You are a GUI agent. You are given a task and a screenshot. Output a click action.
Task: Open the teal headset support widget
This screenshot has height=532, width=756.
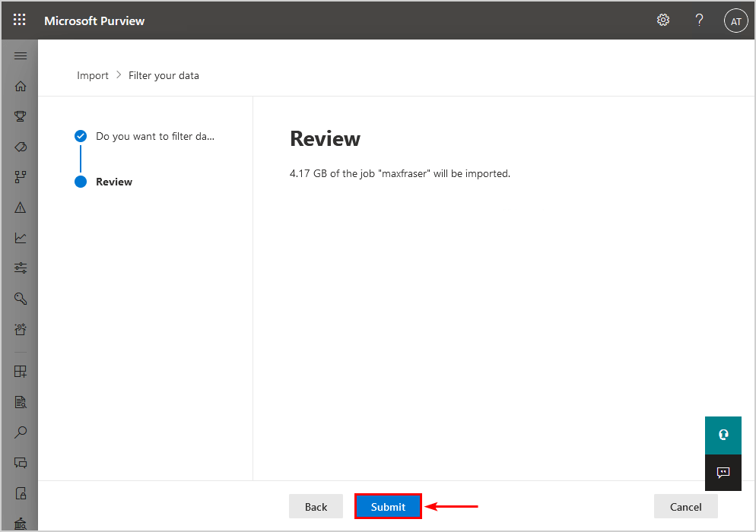pyautogui.click(x=723, y=435)
